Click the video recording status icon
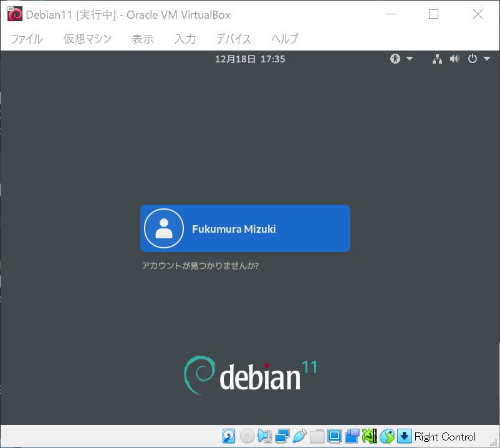The height and width of the screenshot is (448, 500). [352, 436]
